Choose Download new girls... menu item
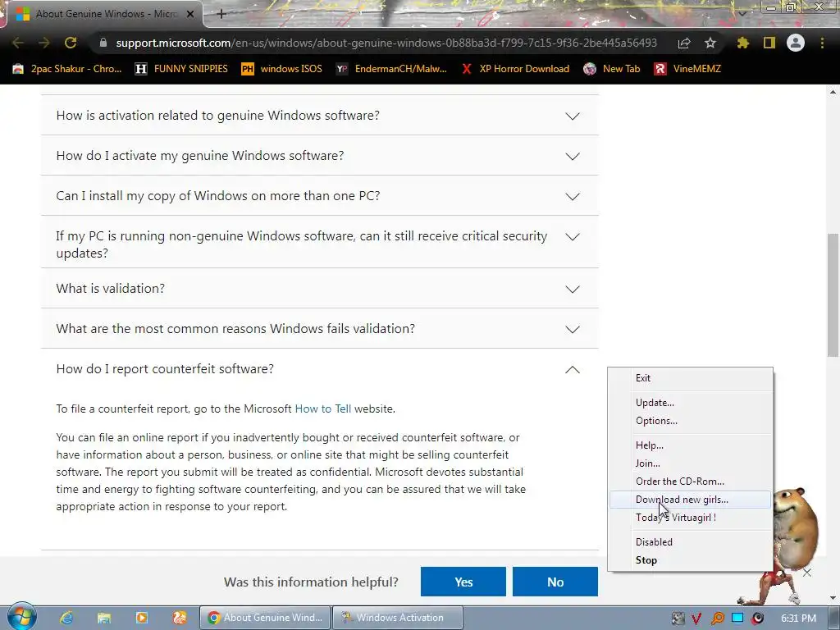 point(690,500)
